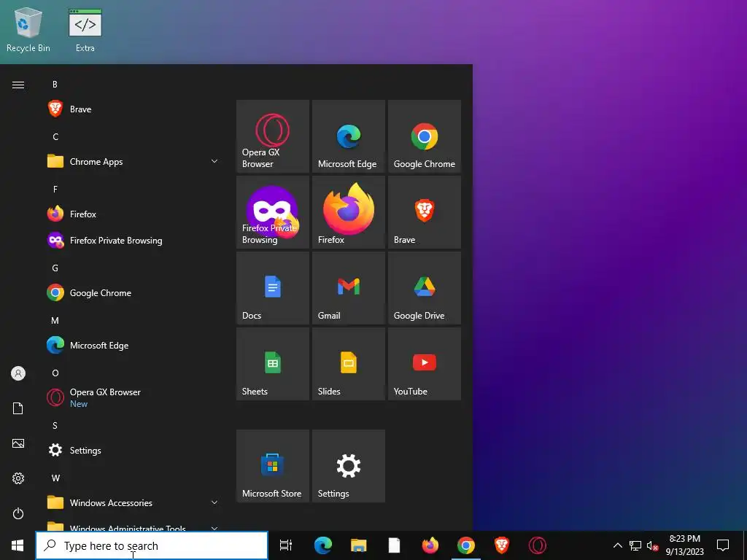Open Settings gear in the Start sidebar

pyautogui.click(x=18, y=478)
